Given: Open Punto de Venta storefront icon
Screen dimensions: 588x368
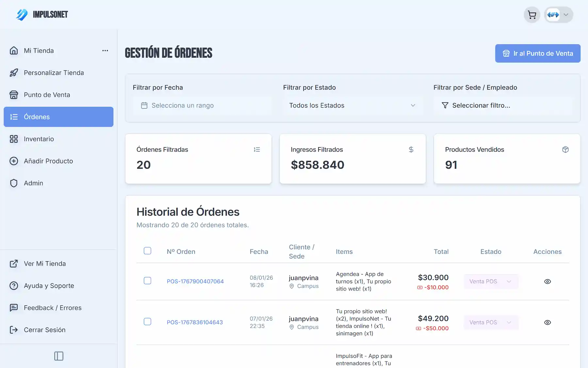Looking at the screenshot, I should pos(14,95).
